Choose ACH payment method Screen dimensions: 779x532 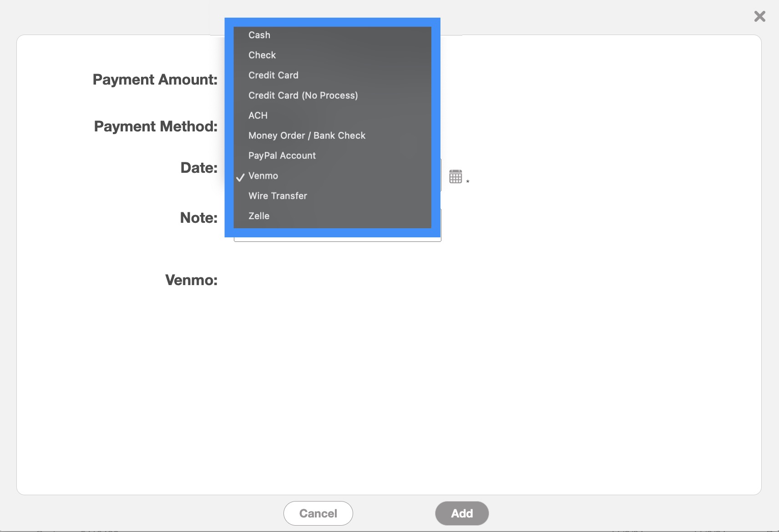pos(258,115)
